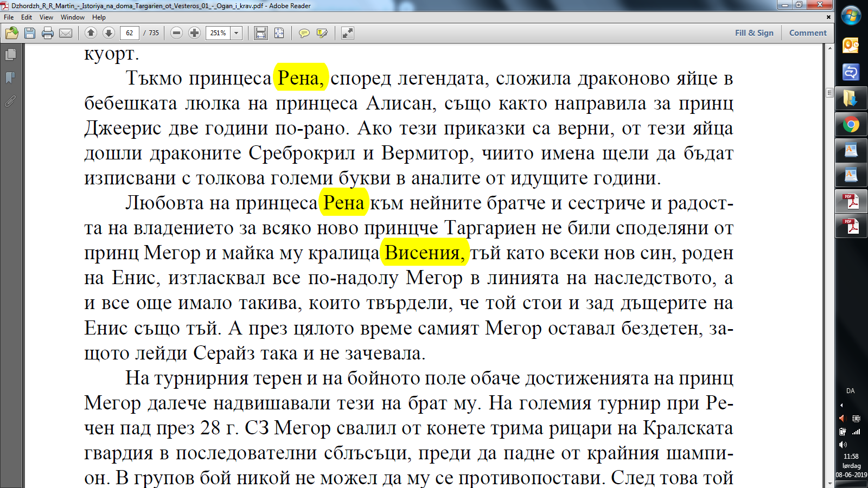Viewport: 868px width, 488px height.
Task: Open the Fill & Sign pane
Action: (754, 33)
